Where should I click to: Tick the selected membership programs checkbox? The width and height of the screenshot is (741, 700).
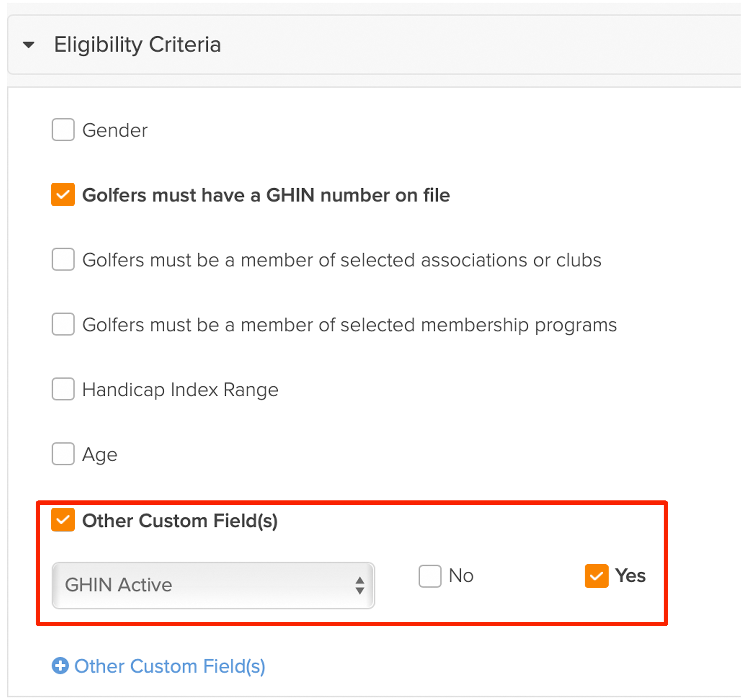point(63,324)
